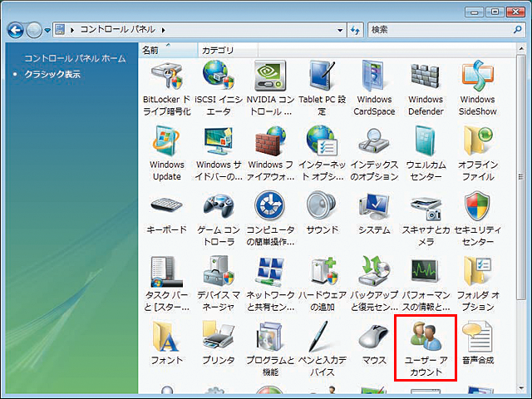Click コントロール パネル breadcrumb text
Screen dimensions: 532x399
pos(117,30)
